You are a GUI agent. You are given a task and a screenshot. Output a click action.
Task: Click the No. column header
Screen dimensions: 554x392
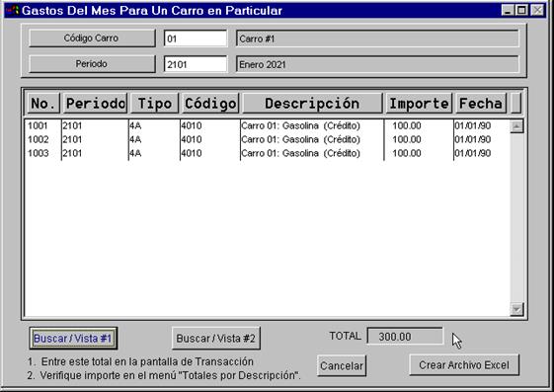click(43, 104)
